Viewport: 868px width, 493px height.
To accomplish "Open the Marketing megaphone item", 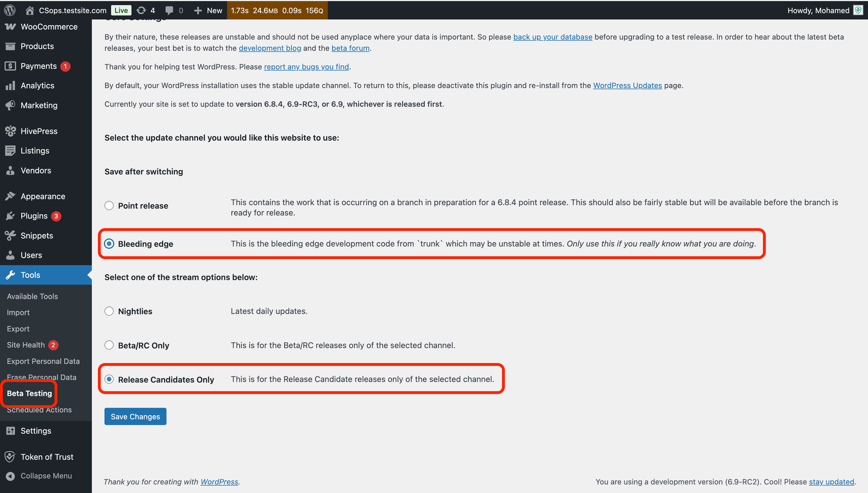I will pos(39,105).
